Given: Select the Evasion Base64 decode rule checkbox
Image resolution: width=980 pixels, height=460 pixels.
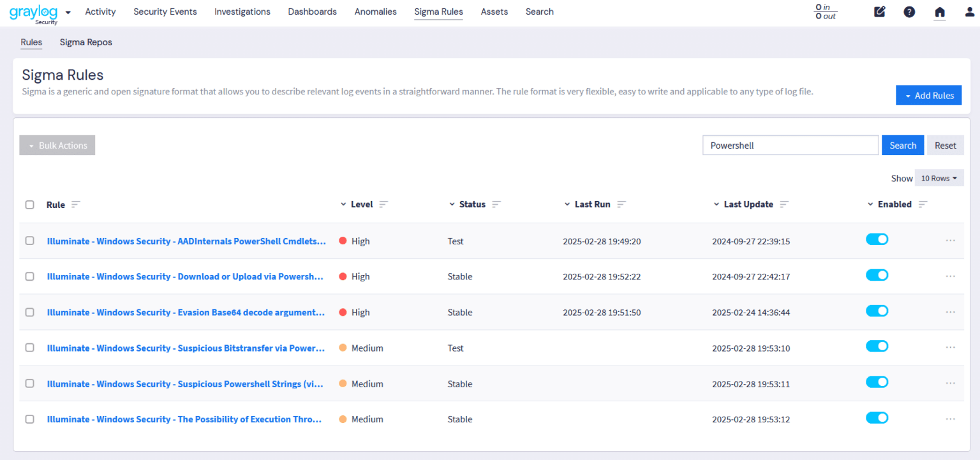Looking at the screenshot, I should click(x=30, y=312).
